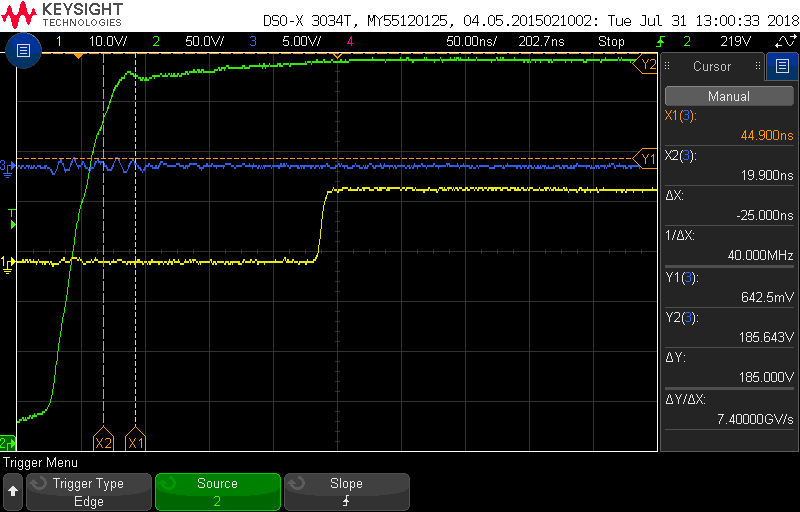Click the channel 2 ground reference indicator
Viewport: 800px width, 512px height.
[8, 442]
